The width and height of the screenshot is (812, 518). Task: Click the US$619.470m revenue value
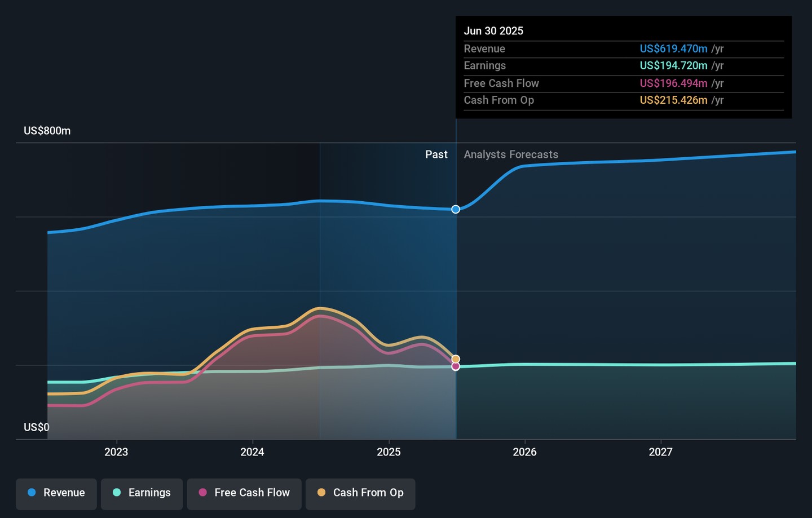[x=673, y=49]
